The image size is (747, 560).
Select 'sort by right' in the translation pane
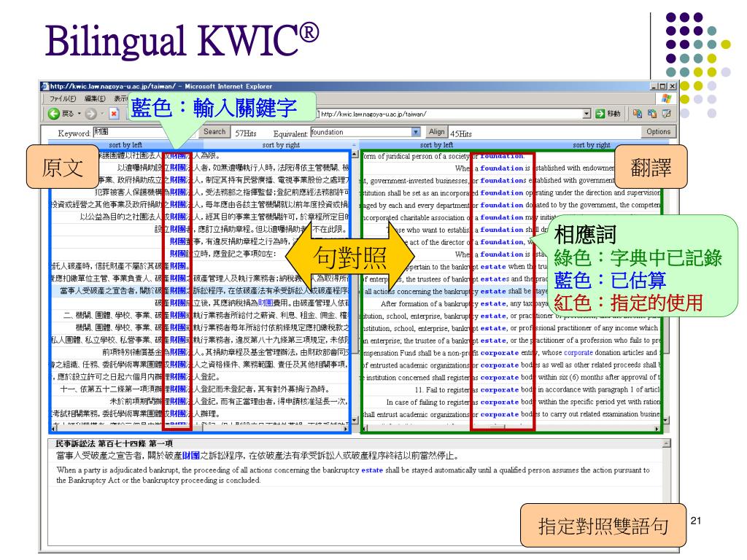click(591, 145)
